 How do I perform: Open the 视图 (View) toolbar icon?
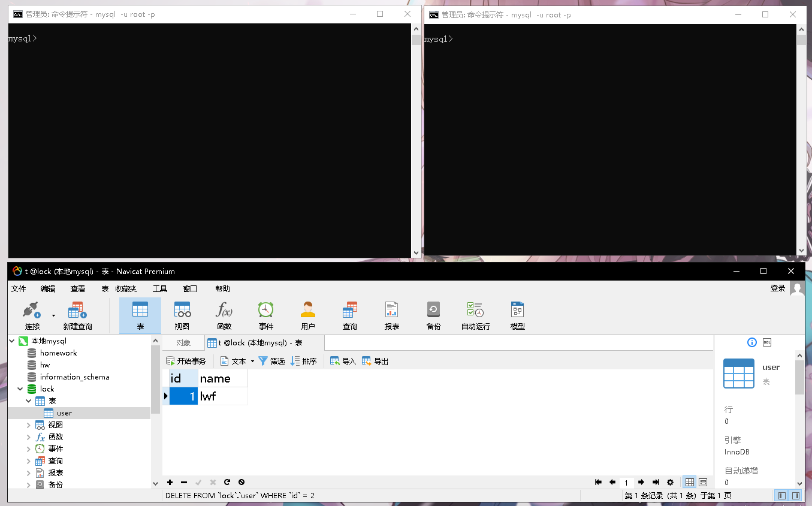click(x=182, y=315)
